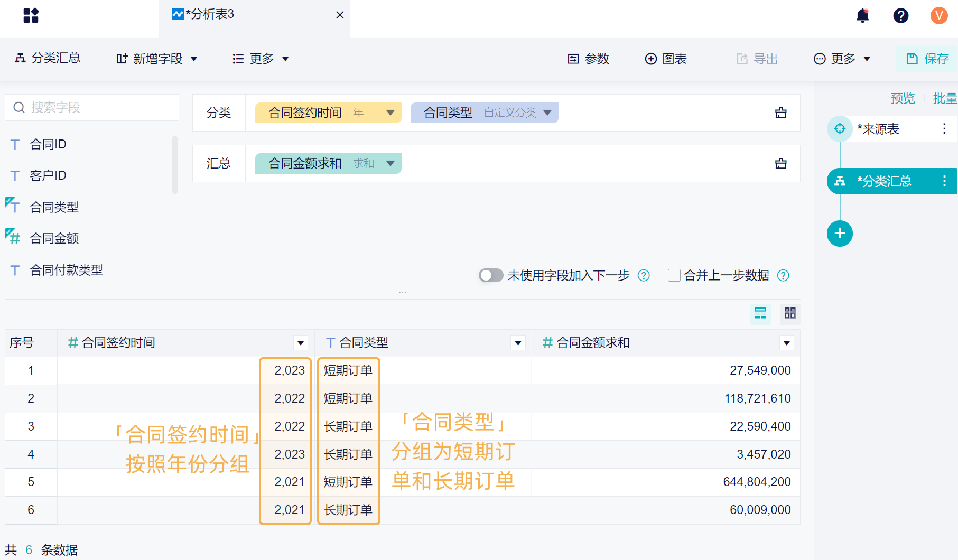Toggle 未使用字段加入下一步 switch
Viewport: 958px width, 560px height.
[x=490, y=275]
